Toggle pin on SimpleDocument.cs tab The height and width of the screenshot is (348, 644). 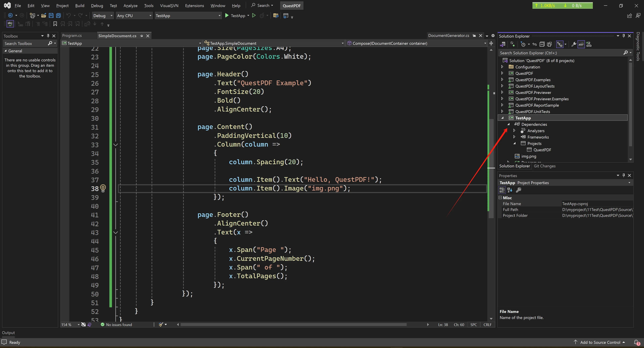(x=142, y=36)
